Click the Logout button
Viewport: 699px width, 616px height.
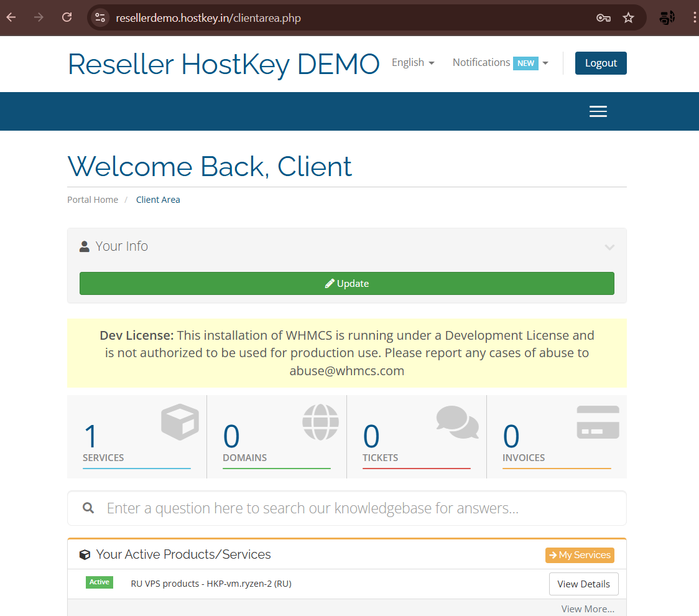pos(601,63)
